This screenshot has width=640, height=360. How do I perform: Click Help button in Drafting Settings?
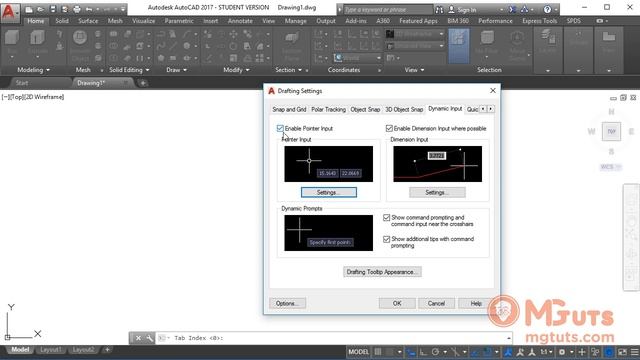476,303
